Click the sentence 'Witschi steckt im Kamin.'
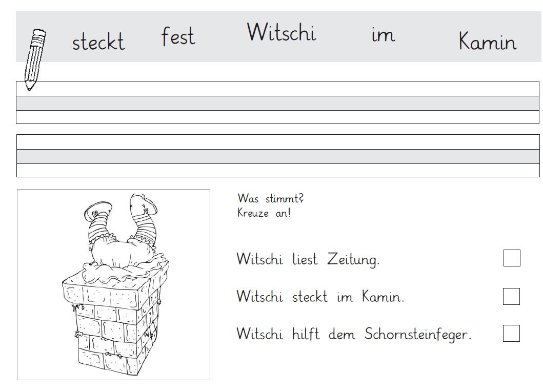 pyautogui.click(x=320, y=297)
